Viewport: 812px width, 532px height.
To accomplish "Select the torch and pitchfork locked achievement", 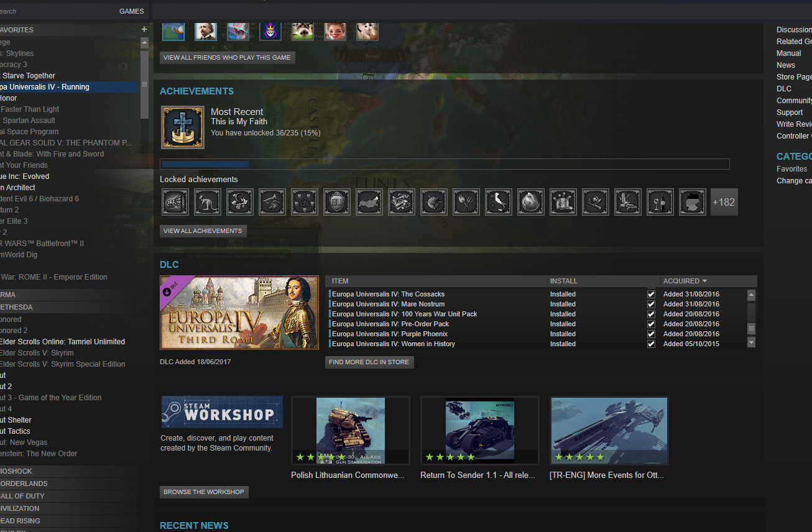I will pyautogui.click(x=466, y=202).
